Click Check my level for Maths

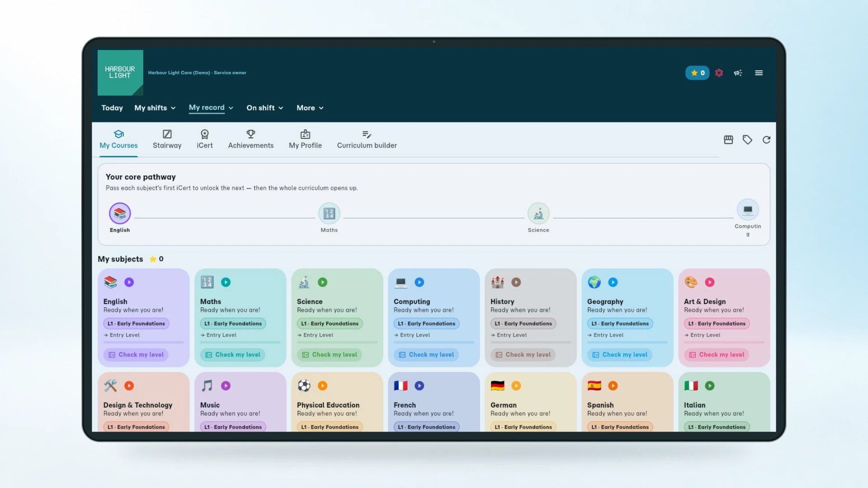click(x=233, y=355)
